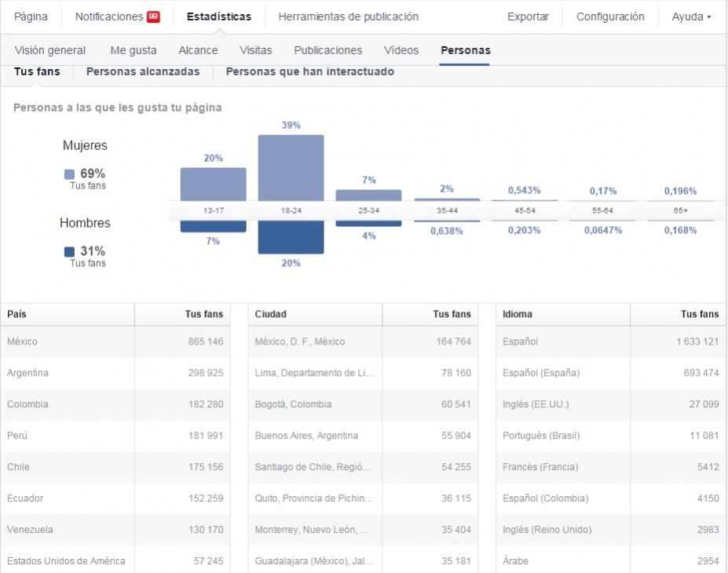Image resolution: width=728 pixels, height=573 pixels.
Task: Click the red notifications badge
Action: pyautogui.click(x=153, y=16)
